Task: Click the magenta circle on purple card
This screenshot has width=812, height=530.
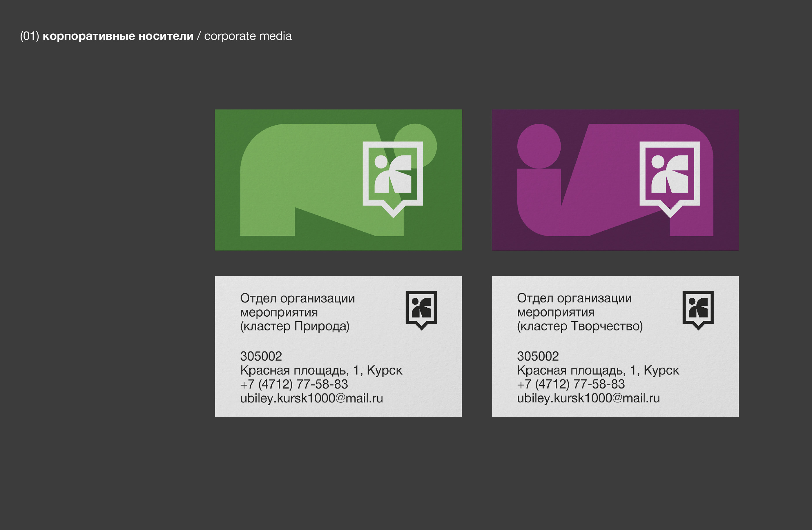Action: pyautogui.click(x=539, y=146)
